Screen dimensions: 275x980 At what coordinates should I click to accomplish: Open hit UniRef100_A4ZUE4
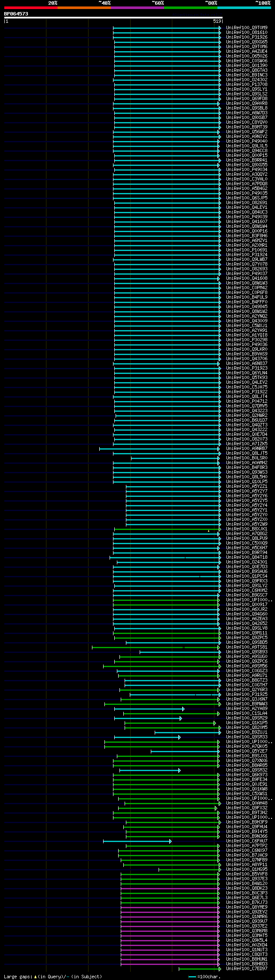point(247,51)
